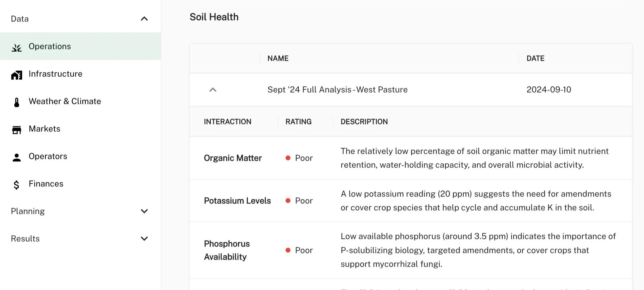Collapse the Sept '24 Full Analysis row
The image size is (644, 290).
coord(213,90)
